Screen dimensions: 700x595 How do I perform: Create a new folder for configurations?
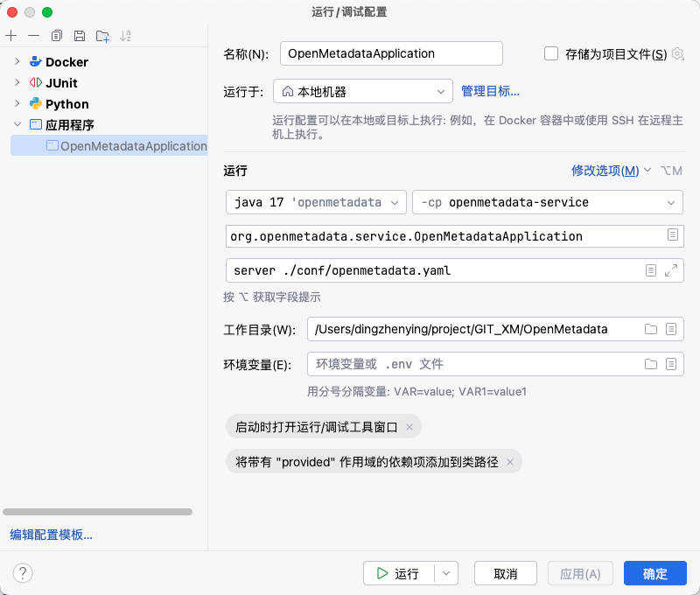102,36
